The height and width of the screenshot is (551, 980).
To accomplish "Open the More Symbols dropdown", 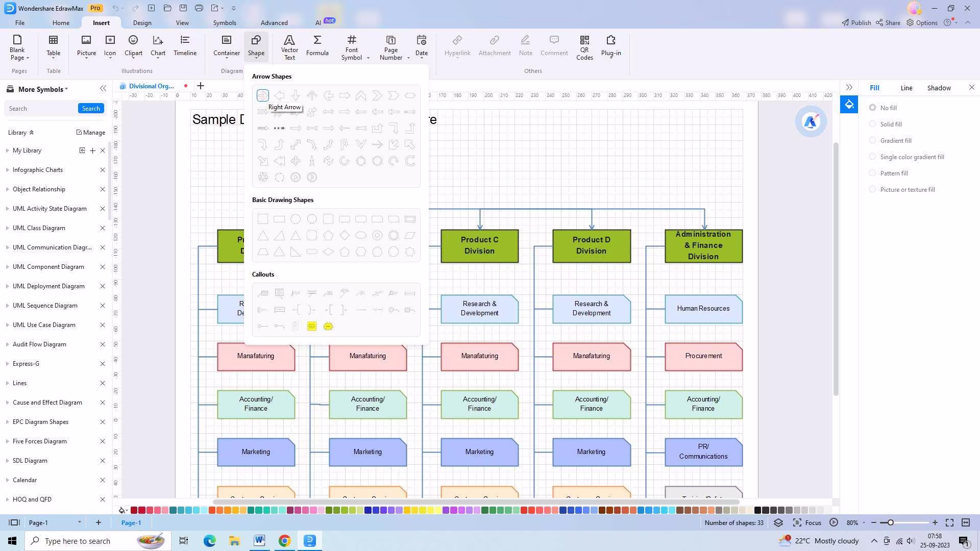I will click(43, 89).
